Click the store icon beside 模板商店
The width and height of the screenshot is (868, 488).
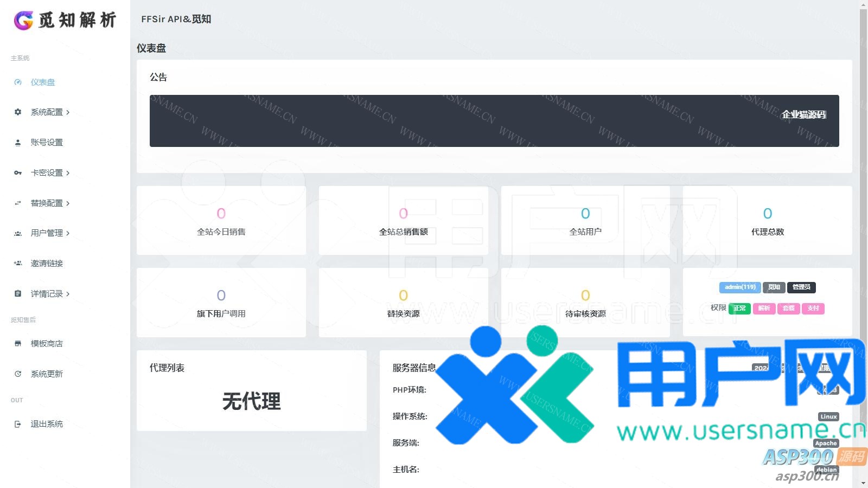tap(18, 344)
